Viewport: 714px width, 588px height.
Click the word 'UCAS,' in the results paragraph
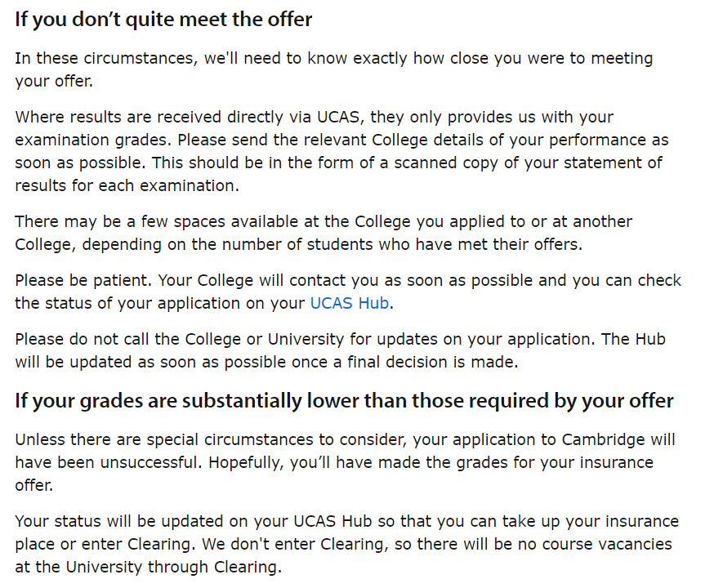[x=341, y=118]
